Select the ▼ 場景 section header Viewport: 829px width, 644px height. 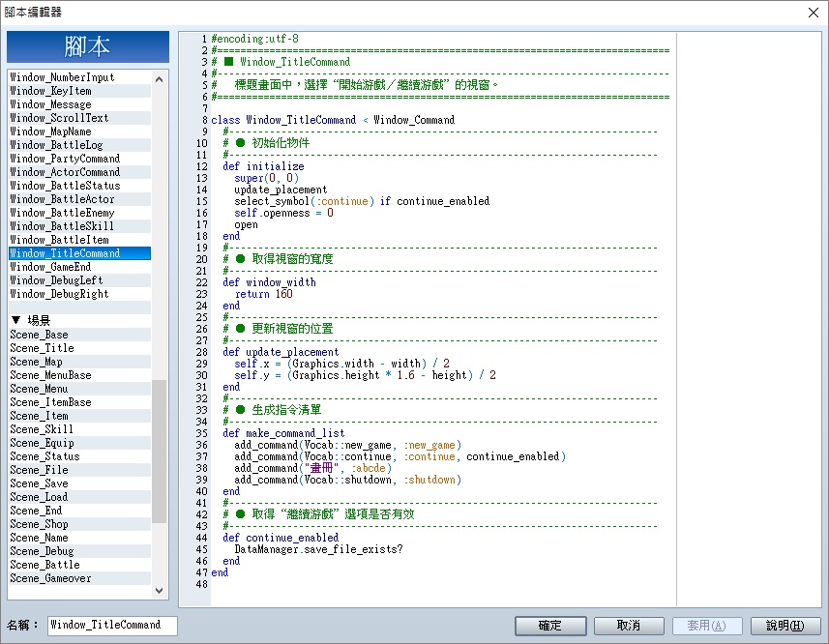point(79,320)
